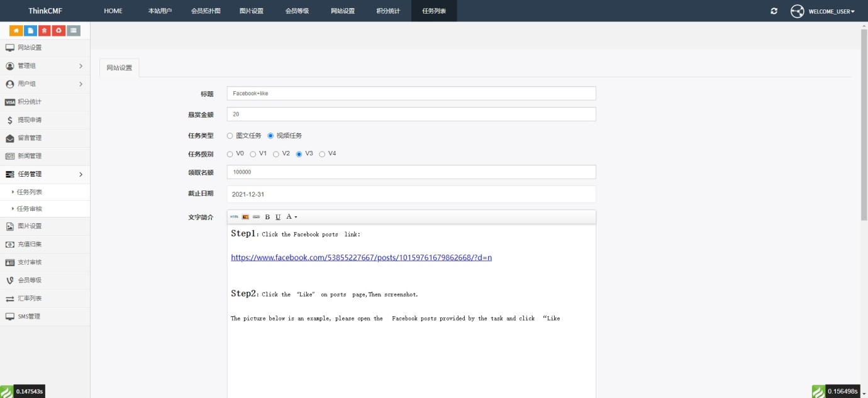Click the red recycle shortcut icon

point(59,30)
